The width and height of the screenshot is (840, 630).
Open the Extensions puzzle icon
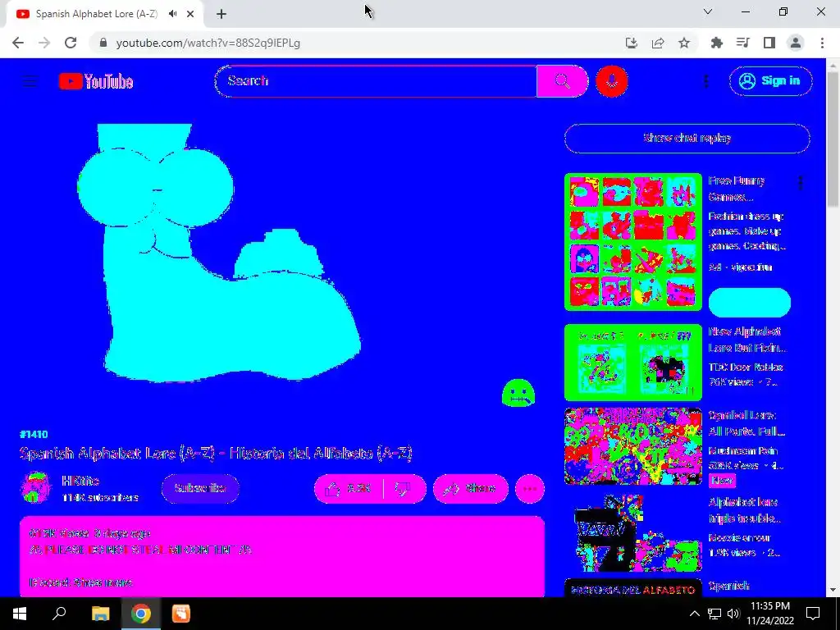tap(717, 43)
